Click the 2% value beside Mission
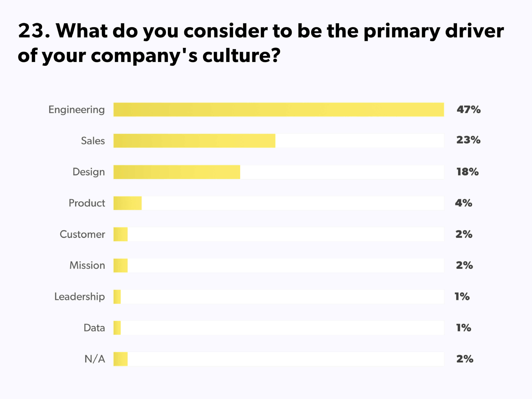 point(464,265)
